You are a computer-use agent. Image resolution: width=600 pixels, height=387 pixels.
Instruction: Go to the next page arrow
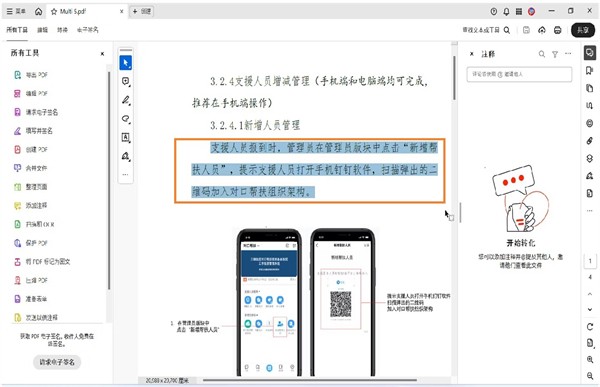coord(590,309)
